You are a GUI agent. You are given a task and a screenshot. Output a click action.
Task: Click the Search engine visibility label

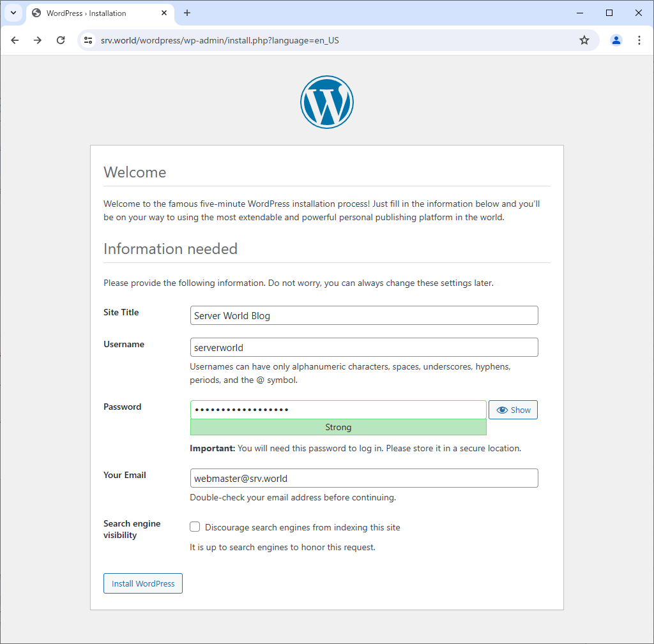(x=132, y=529)
